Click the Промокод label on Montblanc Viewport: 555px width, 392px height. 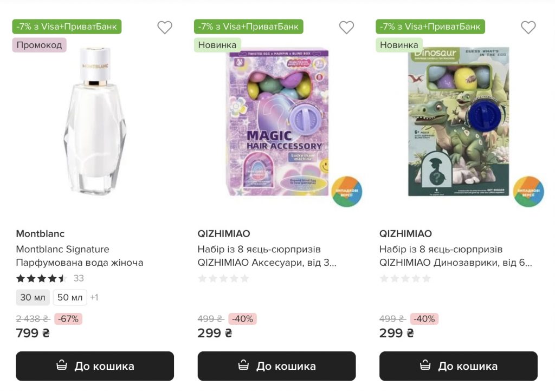point(39,45)
